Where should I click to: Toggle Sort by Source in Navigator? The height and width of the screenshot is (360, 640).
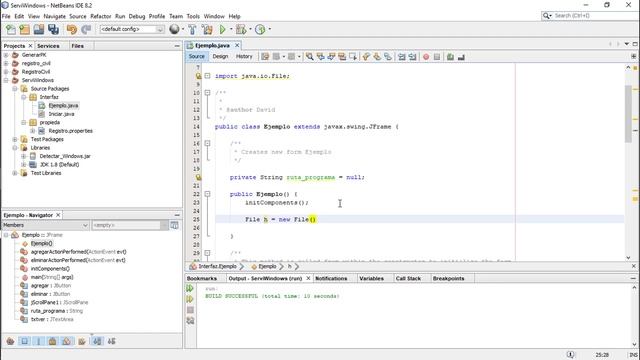pyautogui.click(x=111, y=341)
